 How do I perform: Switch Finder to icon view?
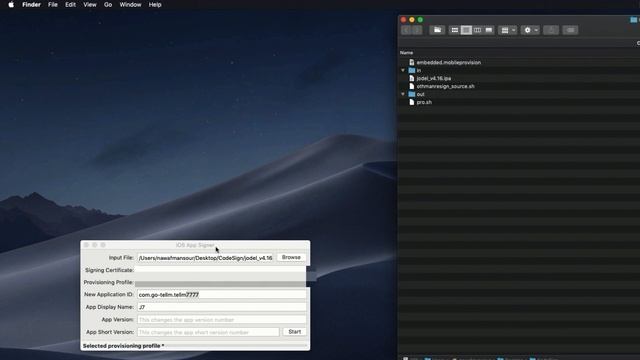point(454,30)
